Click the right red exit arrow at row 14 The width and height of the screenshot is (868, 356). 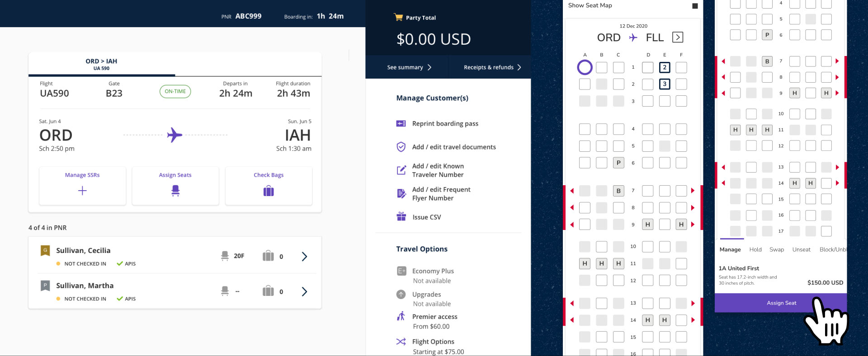coord(693,320)
